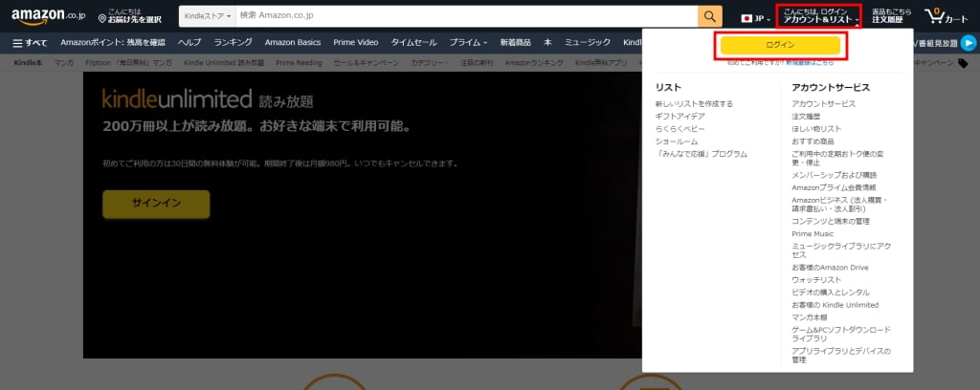Click メンバーシップおよび購読

(x=835, y=175)
